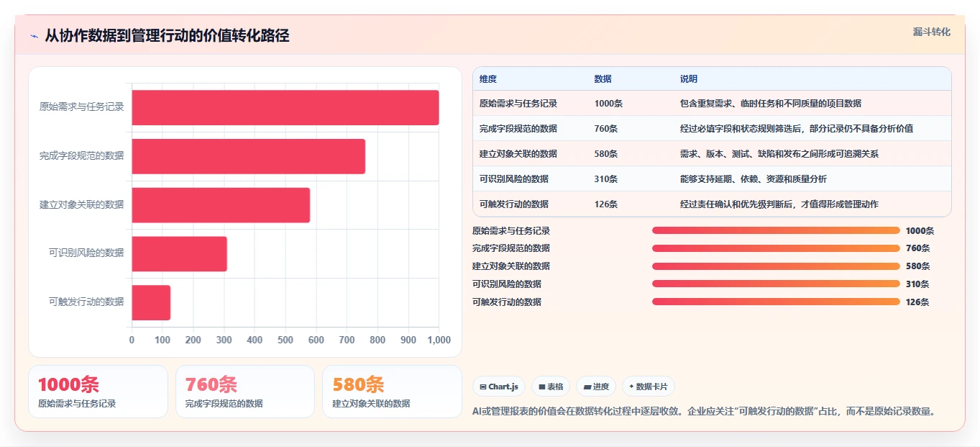Click description 能够支持延期、依赖、资源和质量分析
Screen dimensions: 980x447
tap(754, 179)
